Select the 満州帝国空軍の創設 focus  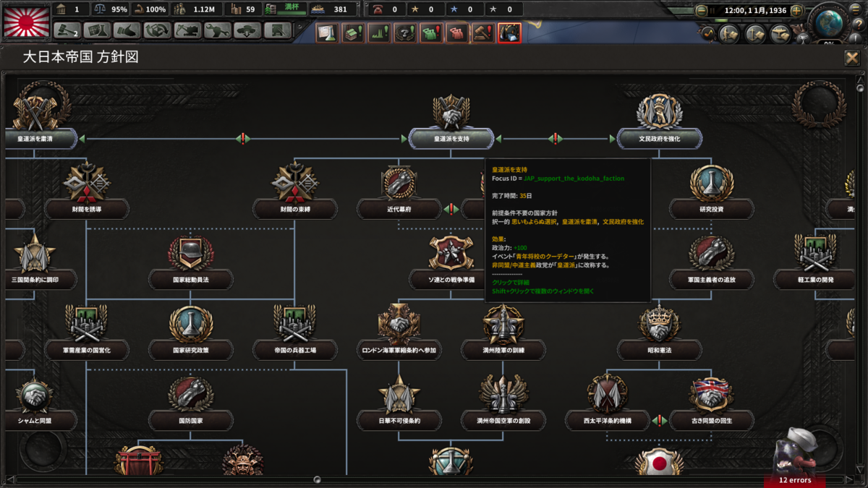coord(503,420)
